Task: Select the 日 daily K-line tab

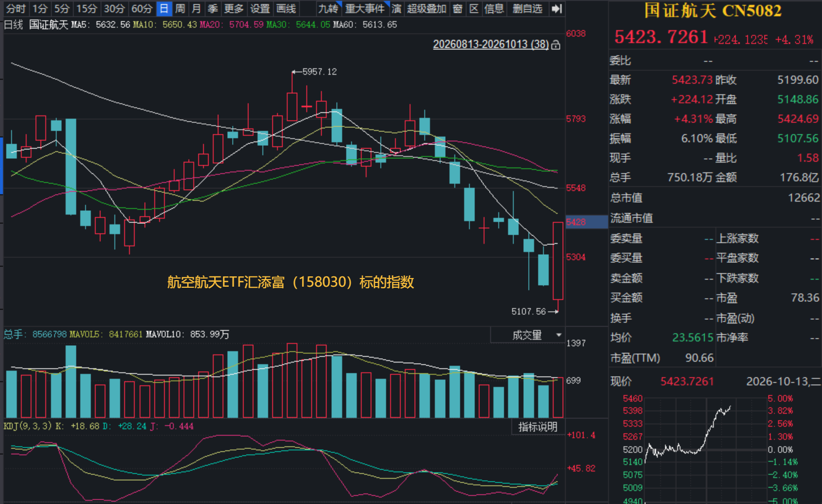Action: [x=164, y=9]
